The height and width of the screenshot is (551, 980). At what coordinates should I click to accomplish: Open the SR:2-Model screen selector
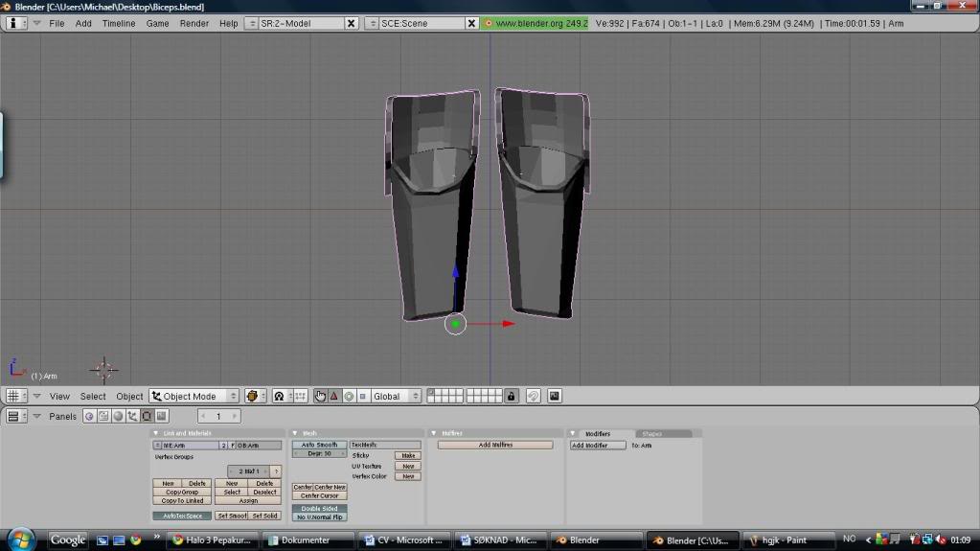[251, 23]
